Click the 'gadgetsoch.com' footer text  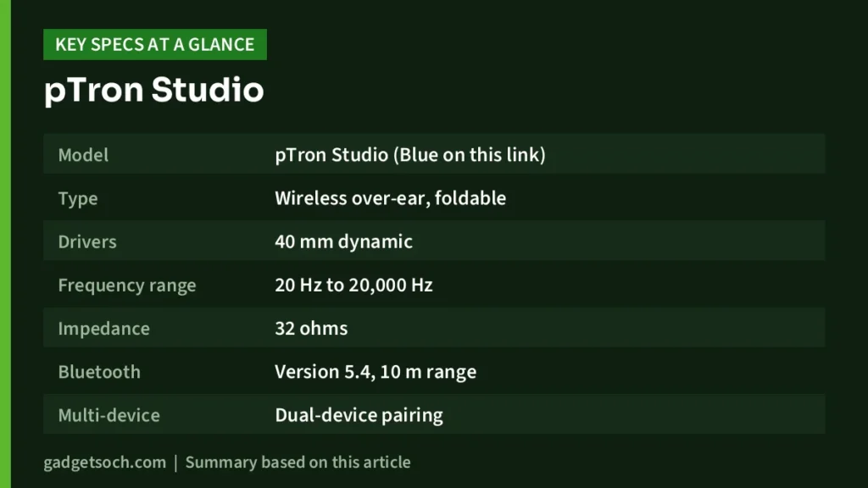[104, 463]
